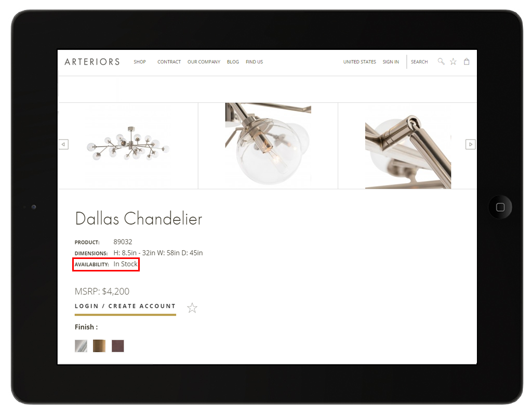Show previous image with left arrow

pos(63,145)
